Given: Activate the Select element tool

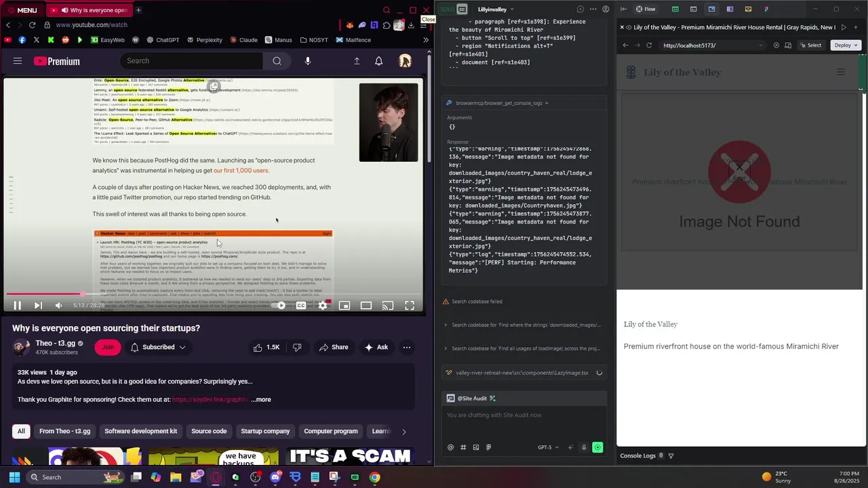Looking at the screenshot, I should pos(810,45).
